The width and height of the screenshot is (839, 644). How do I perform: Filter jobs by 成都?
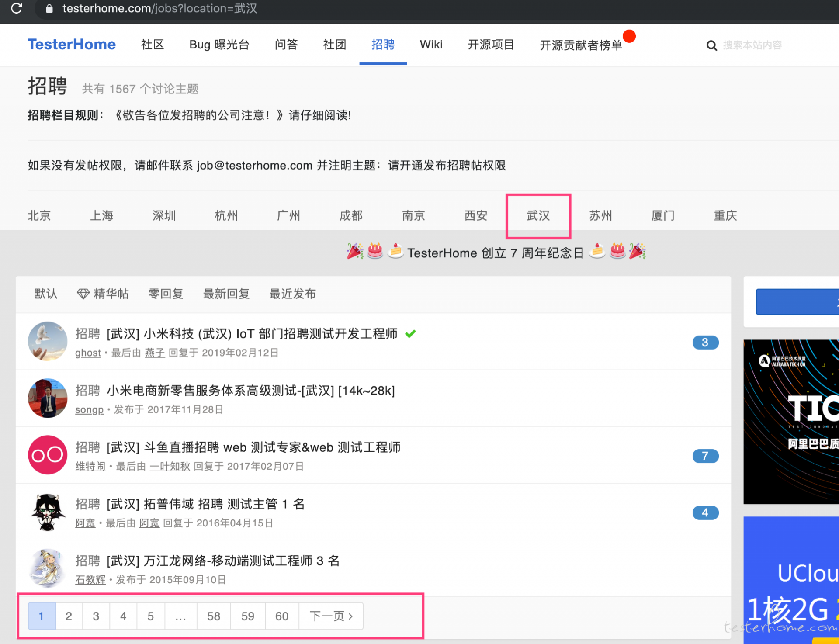click(x=351, y=216)
